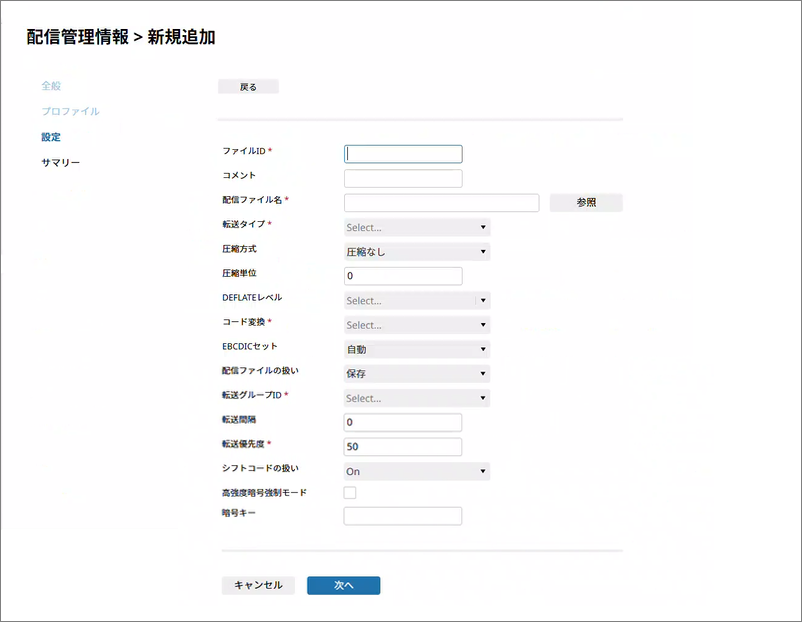Select the サマリー sidebar item
This screenshot has width=802, height=622.
click(61, 162)
